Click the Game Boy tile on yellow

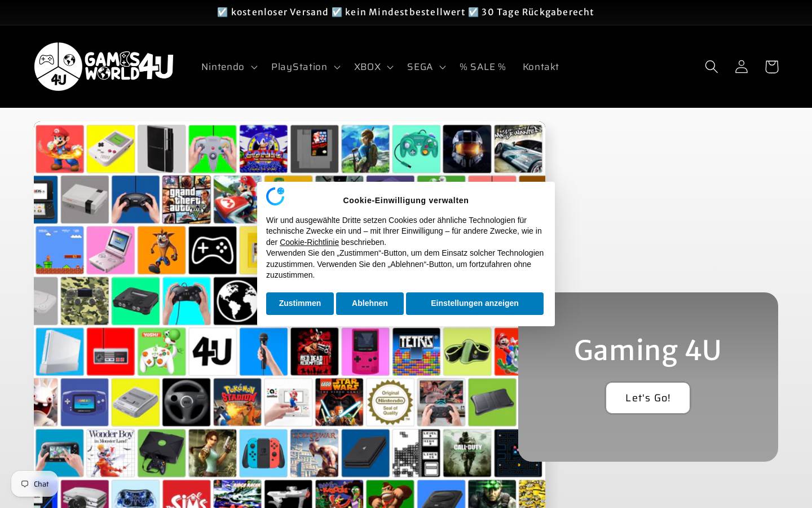(x=111, y=149)
